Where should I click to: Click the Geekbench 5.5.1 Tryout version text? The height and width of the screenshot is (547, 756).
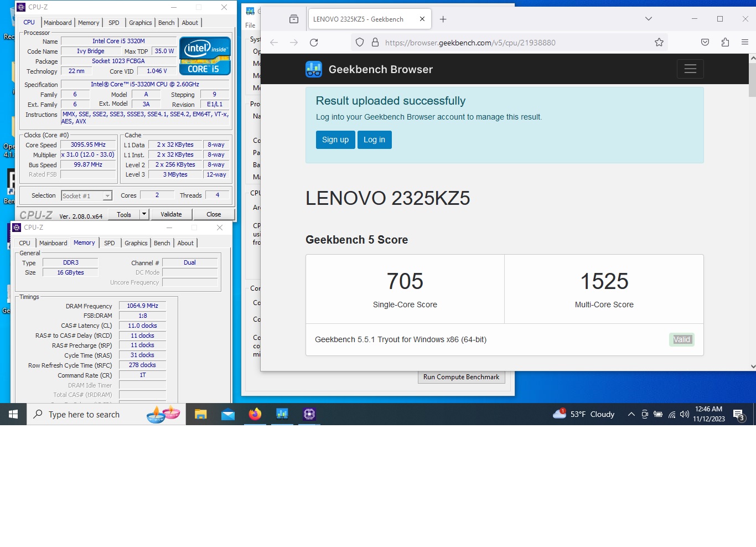[401, 339]
